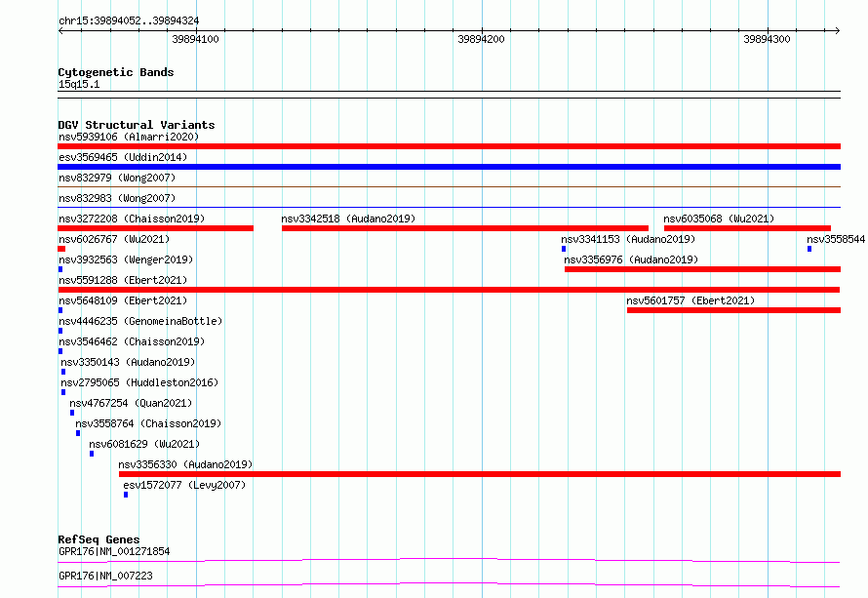
Task: Click the right arrow on the ruler
Action: pos(838,30)
